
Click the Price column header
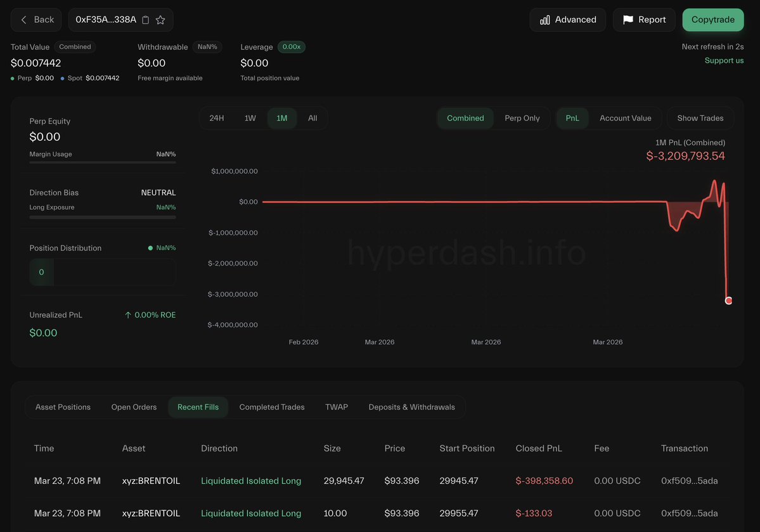[x=394, y=448]
